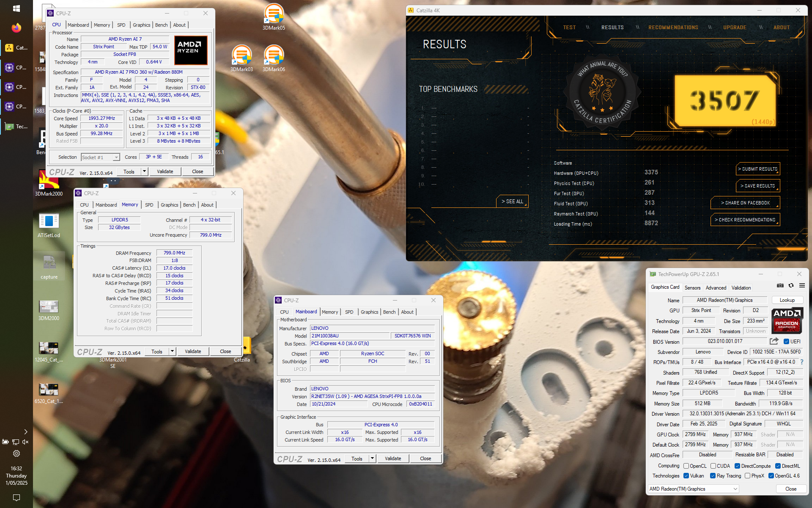The image size is (812, 508).
Task: Select the capture file on desktop
Action: pyautogui.click(x=49, y=267)
